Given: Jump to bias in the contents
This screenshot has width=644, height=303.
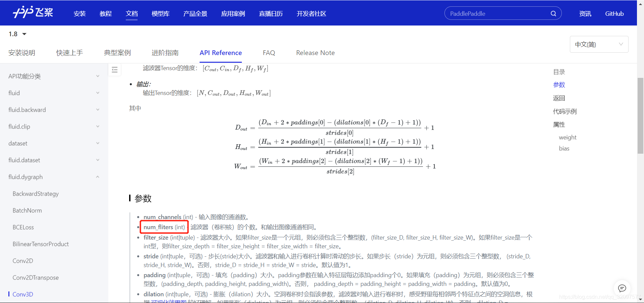Looking at the screenshot, I should (564, 148).
